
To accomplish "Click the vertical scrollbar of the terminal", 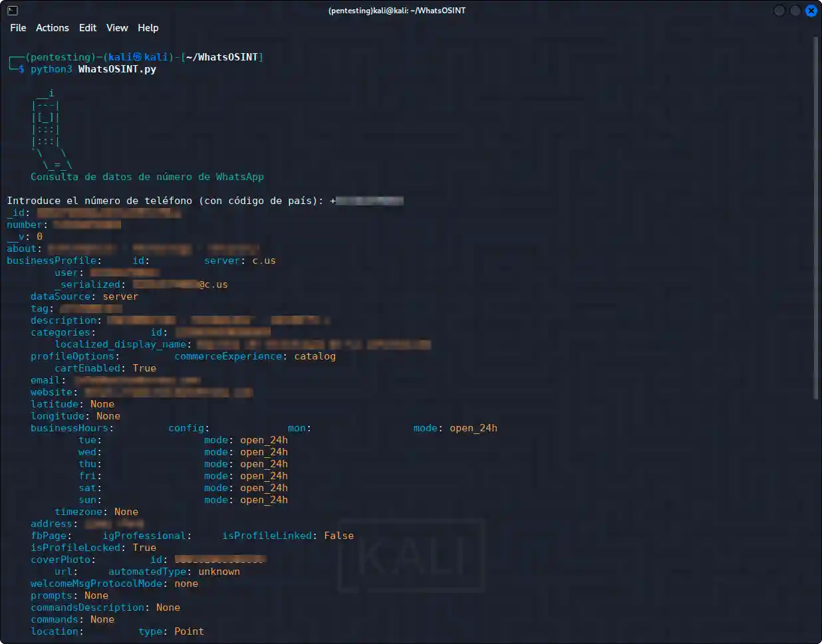I will click(x=816, y=219).
